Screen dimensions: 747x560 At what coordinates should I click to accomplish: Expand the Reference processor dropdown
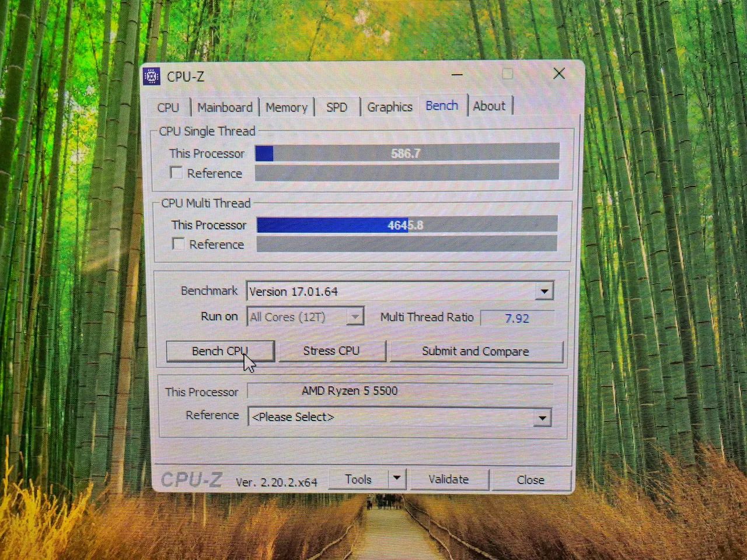coord(542,418)
